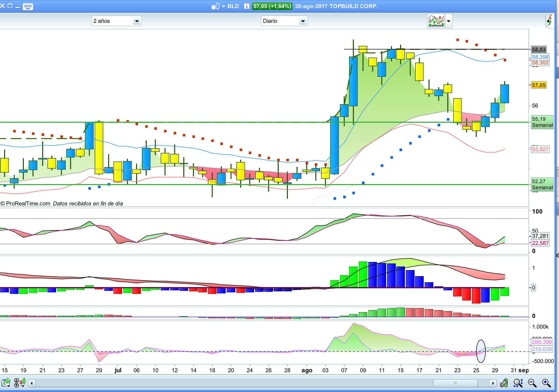Open the 'Diario' timeframe dropdown
Viewport: 559px width, 392px height.
point(284,21)
